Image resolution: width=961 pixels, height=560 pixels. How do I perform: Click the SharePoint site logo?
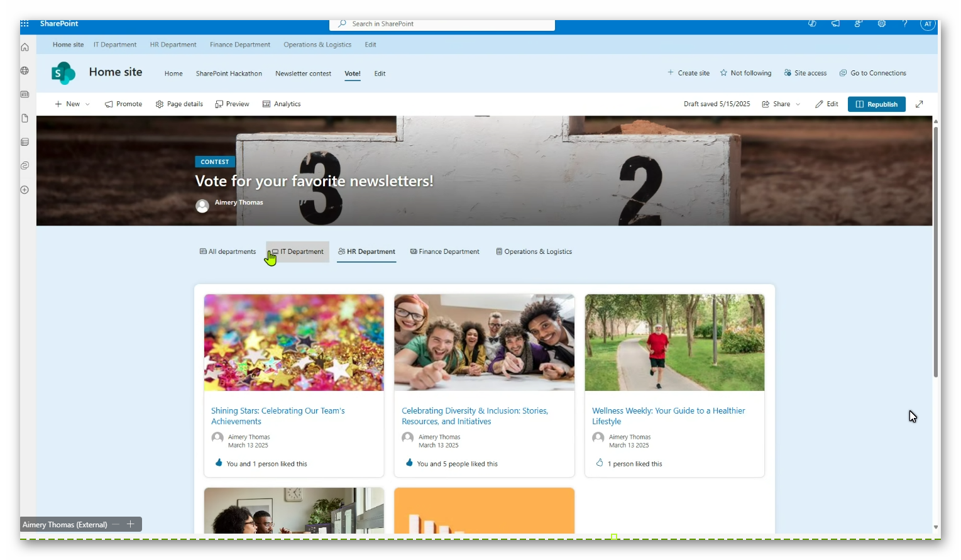[63, 74]
